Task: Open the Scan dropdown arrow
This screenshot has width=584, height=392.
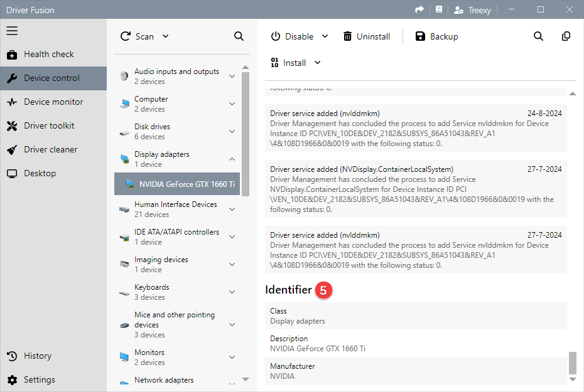Action: (166, 36)
